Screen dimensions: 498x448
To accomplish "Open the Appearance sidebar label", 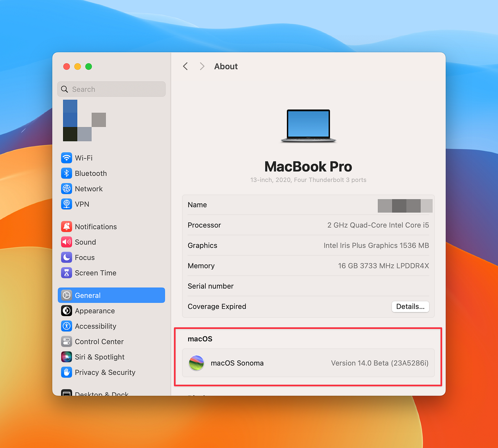I will pos(95,311).
